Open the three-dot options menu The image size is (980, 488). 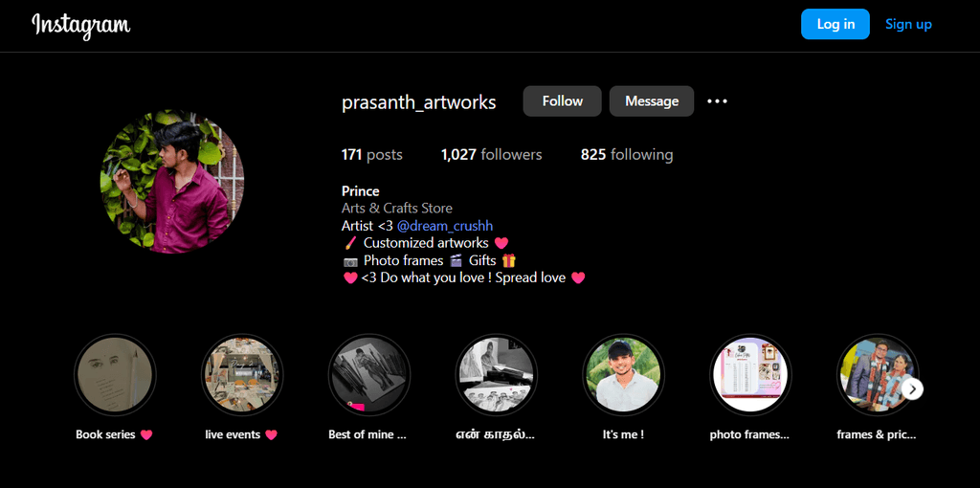tap(717, 101)
